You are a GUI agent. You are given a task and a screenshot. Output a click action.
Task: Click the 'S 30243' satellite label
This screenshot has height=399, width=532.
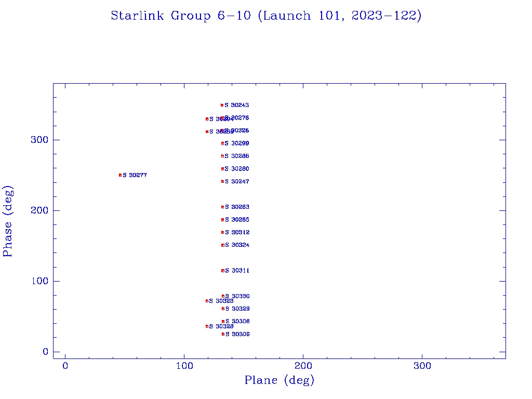point(237,105)
